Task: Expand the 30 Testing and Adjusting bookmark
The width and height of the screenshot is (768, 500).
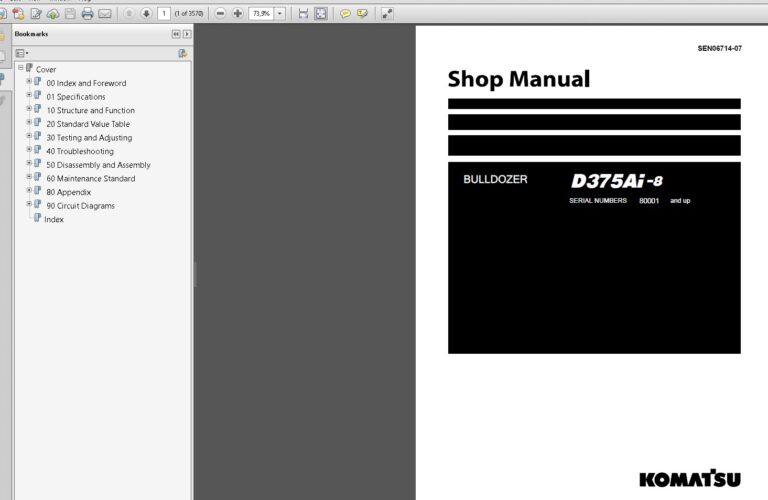Action: click(x=29, y=136)
